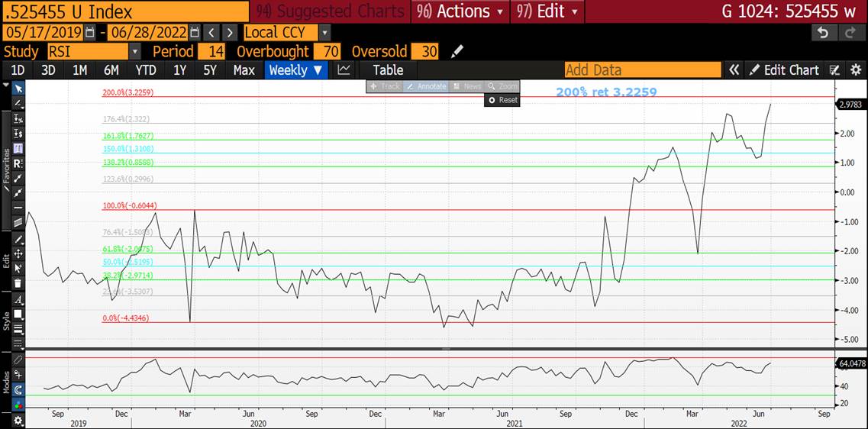Image resolution: width=868 pixels, height=429 pixels.
Task: Open the calendar picker for start date
Action: tap(91, 32)
